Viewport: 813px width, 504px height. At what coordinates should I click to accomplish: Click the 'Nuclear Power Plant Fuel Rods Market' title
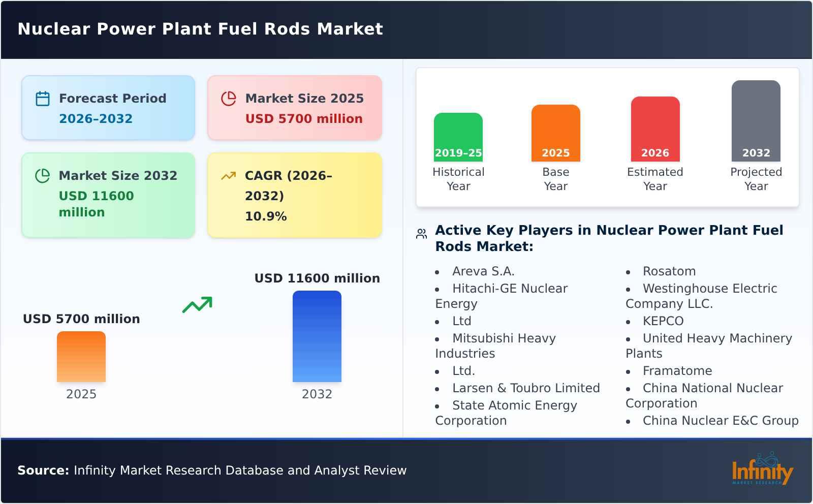pyautogui.click(x=200, y=29)
